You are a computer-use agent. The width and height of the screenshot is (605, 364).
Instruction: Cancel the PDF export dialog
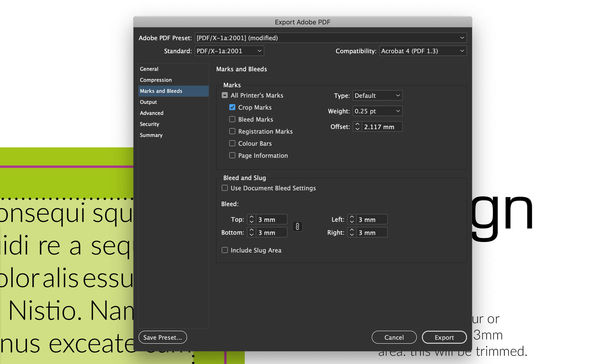(394, 337)
